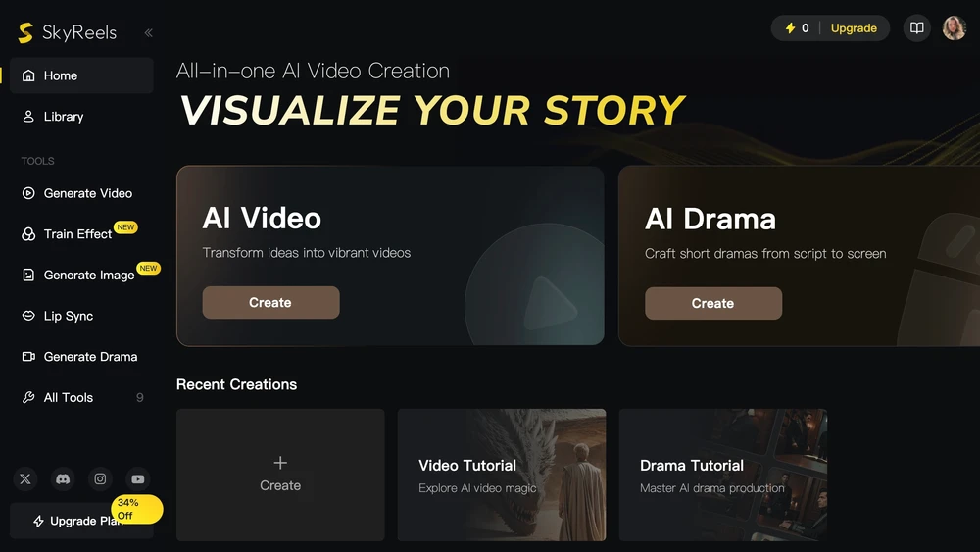
Task: Open the Video Tutorial thumbnail
Action: click(x=501, y=476)
